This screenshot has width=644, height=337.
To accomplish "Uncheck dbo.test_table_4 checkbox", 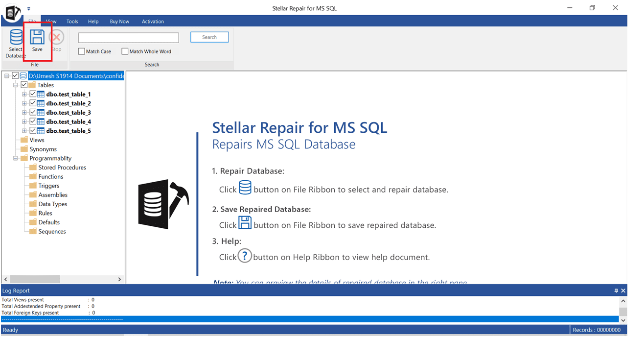I will pyautogui.click(x=33, y=121).
